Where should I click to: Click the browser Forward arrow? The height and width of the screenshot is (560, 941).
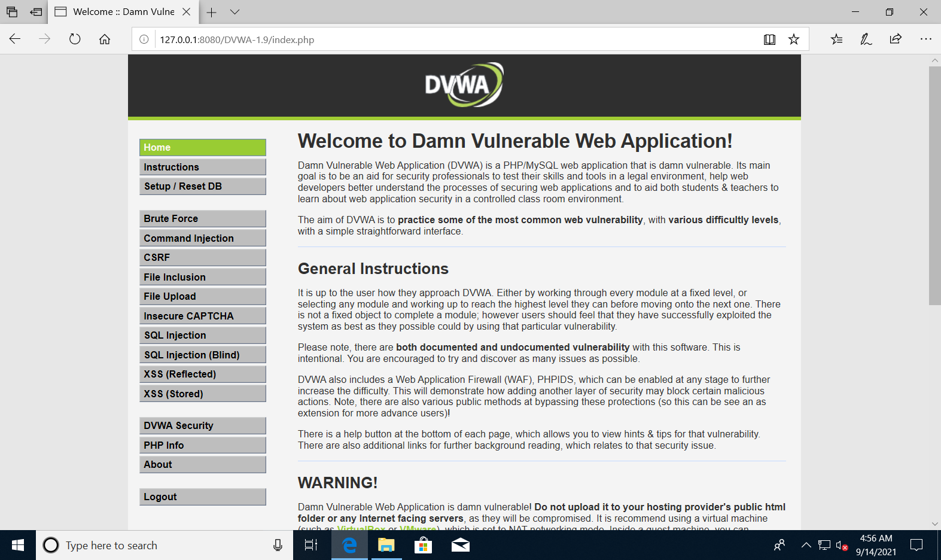coord(45,39)
